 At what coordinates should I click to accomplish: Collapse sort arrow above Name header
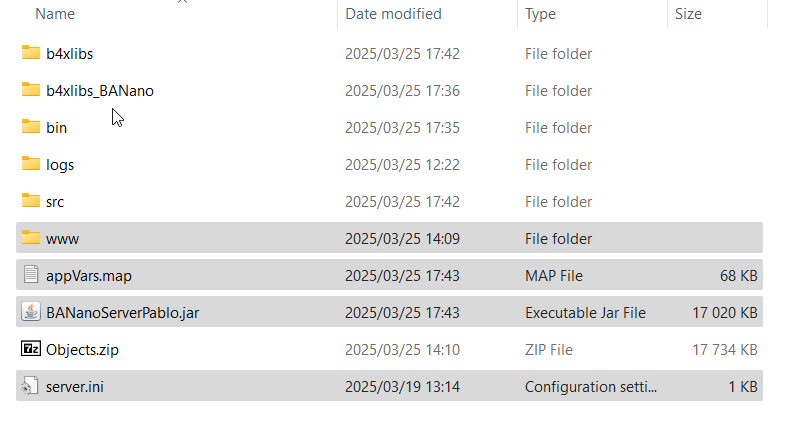[x=182, y=2]
